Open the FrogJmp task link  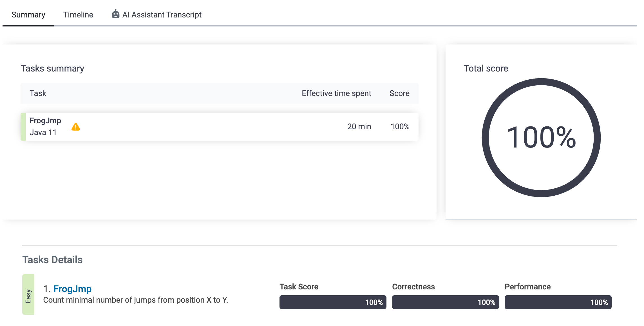point(72,289)
